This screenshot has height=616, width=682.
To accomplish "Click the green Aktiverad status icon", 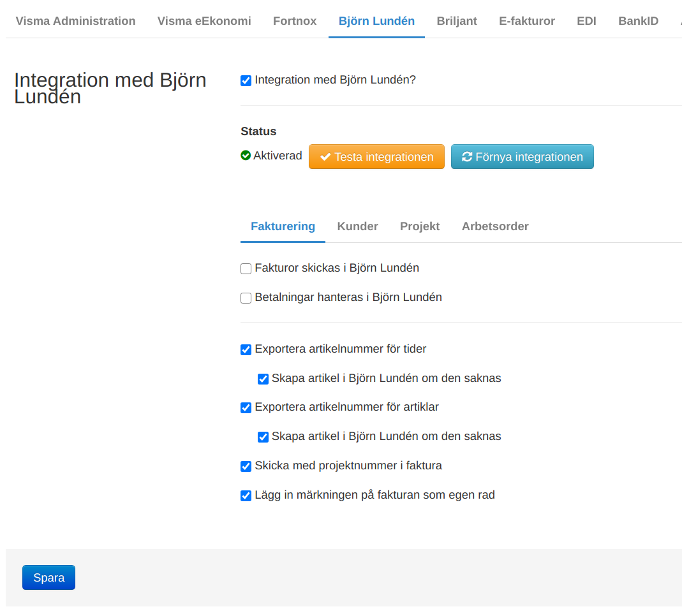I will (246, 155).
